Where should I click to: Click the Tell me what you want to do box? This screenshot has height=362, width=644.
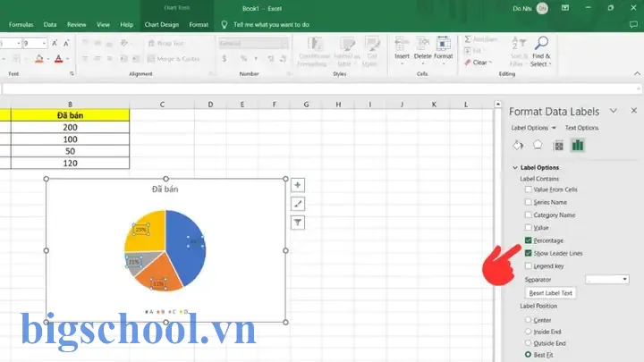click(271, 25)
